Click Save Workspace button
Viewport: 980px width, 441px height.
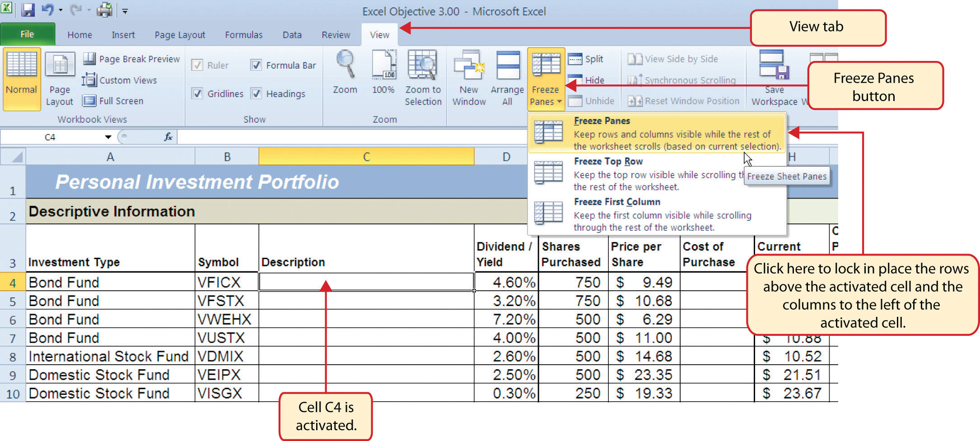pos(774,78)
